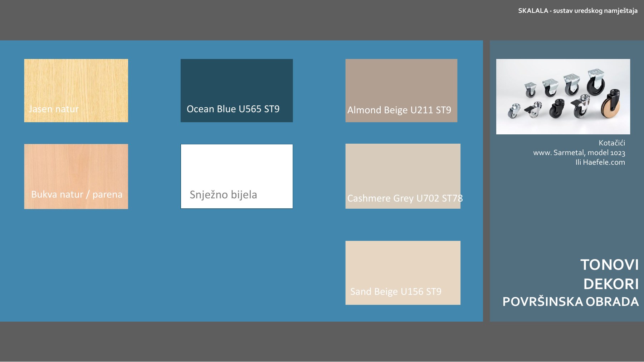644x362 pixels.
Task: Click the Kotačići caption text
Action: point(612,143)
